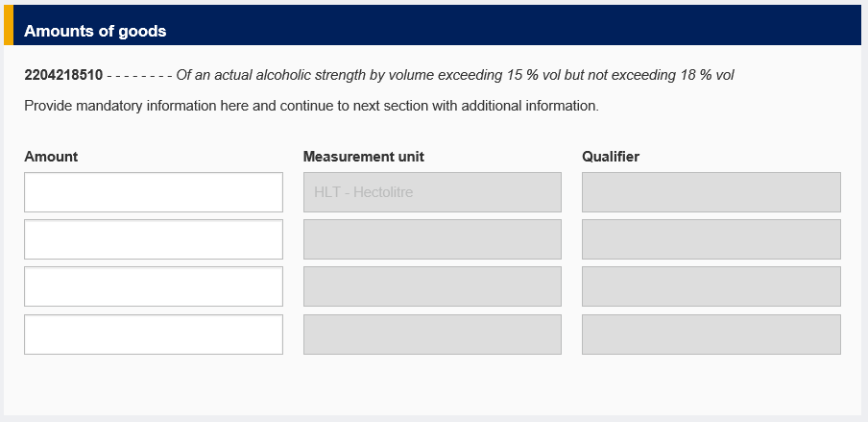The height and width of the screenshot is (422, 868).
Task: Click the first Amount input field
Action: pos(154,192)
